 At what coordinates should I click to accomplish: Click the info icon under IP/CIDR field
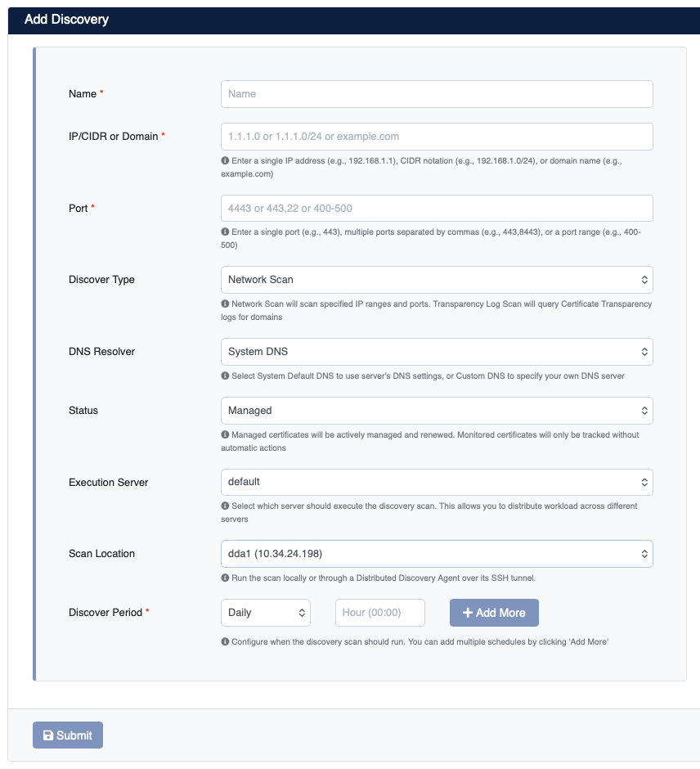coord(225,160)
